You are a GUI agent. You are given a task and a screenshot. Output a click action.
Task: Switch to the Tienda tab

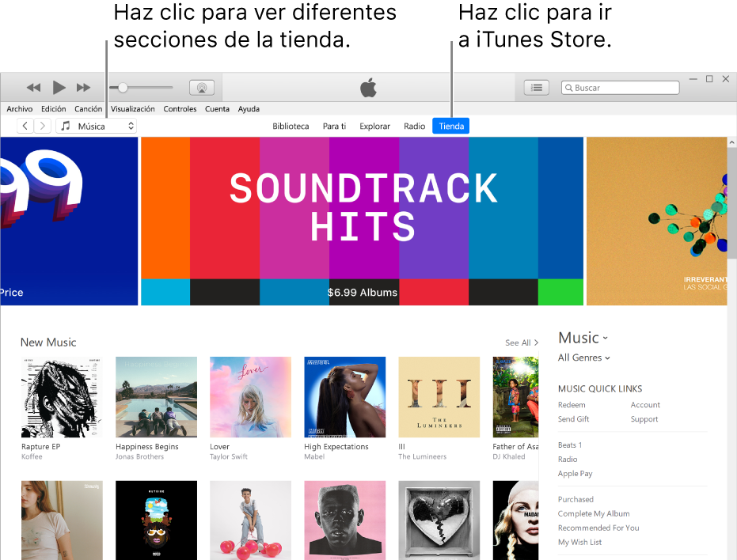pos(450,125)
